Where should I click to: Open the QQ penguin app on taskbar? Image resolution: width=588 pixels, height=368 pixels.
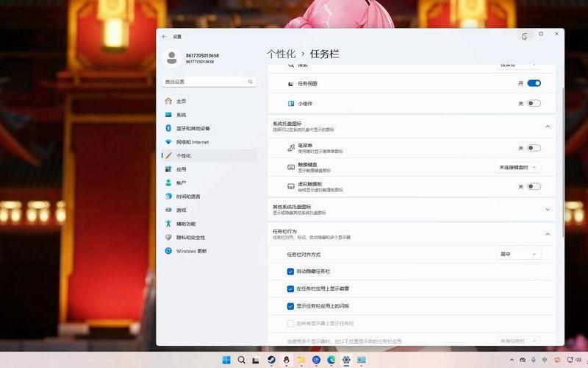coord(287,360)
